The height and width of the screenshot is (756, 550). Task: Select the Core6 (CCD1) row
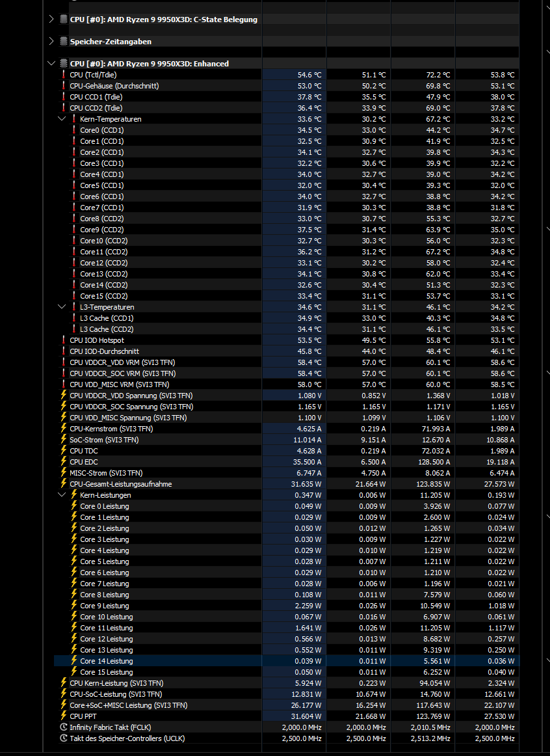[286, 196]
